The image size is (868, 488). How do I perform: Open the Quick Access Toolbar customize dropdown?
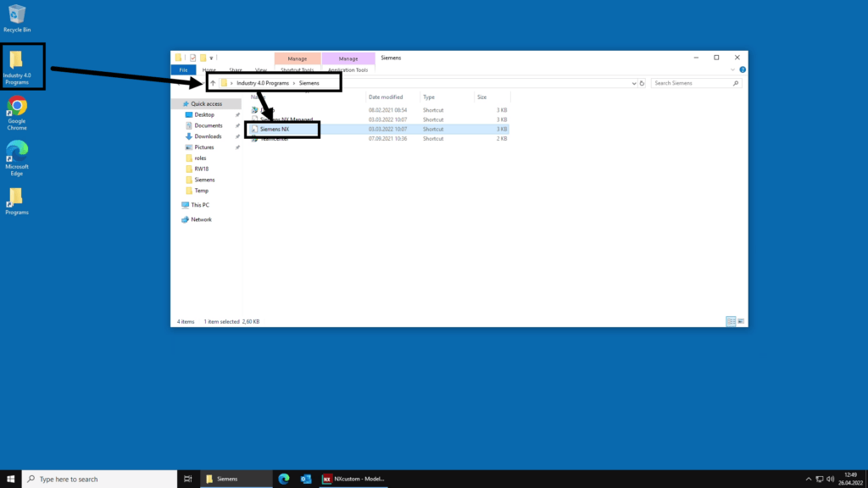tap(212, 58)
